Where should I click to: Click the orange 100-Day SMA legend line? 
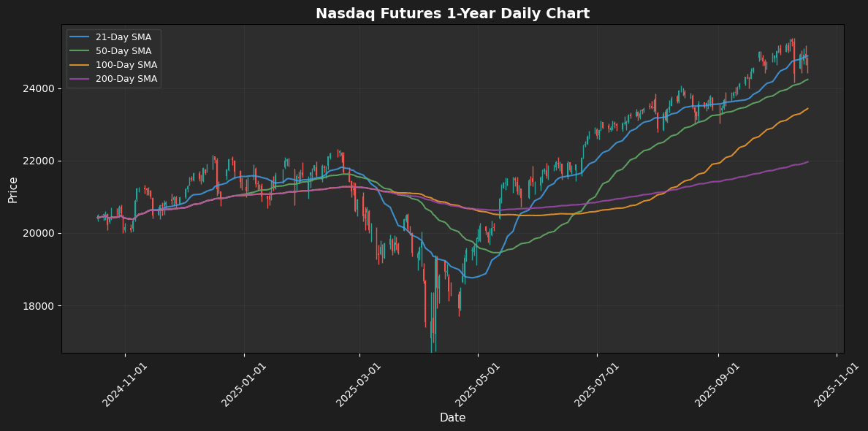80,65
